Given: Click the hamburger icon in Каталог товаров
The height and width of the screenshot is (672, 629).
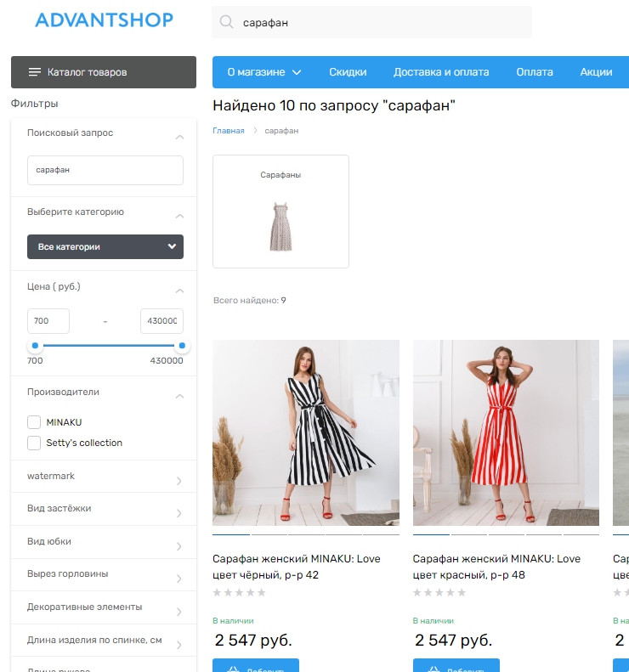Looking at the screenshot, I should pyautogui.click(x=35, y=72).
